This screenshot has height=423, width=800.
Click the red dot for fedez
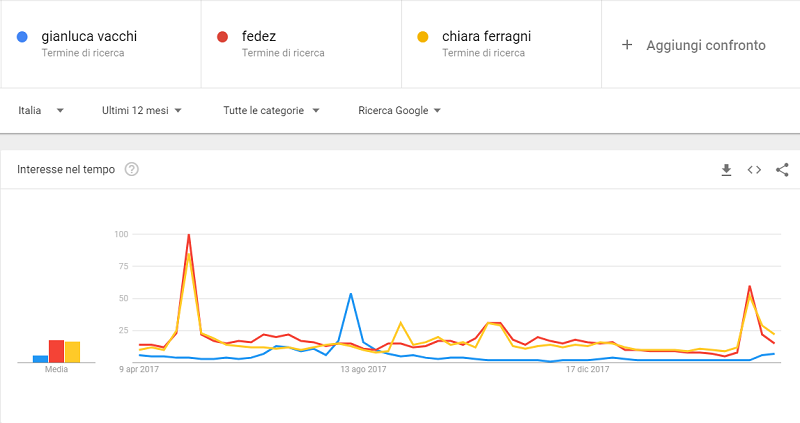[222, 37]
